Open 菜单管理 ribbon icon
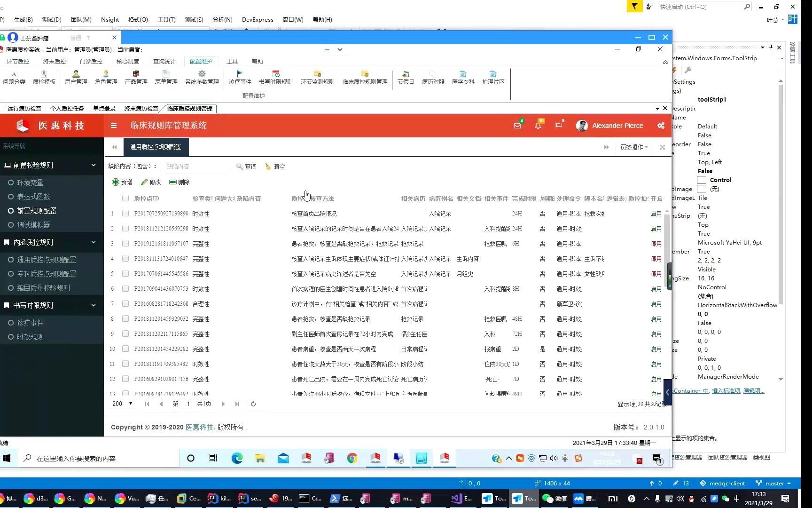This screenshot has height=508, width=812. pyautogui.click(x=166, y=78)
